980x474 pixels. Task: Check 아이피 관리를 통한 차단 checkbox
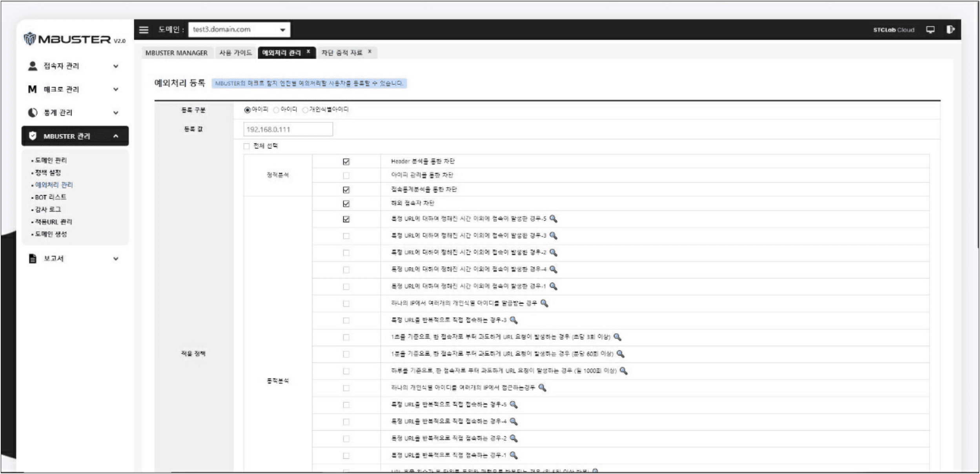[346, 176]
